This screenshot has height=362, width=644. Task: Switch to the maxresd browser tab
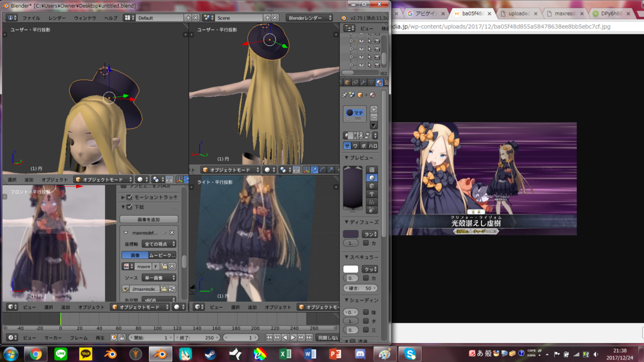click(x=565, y=14)
